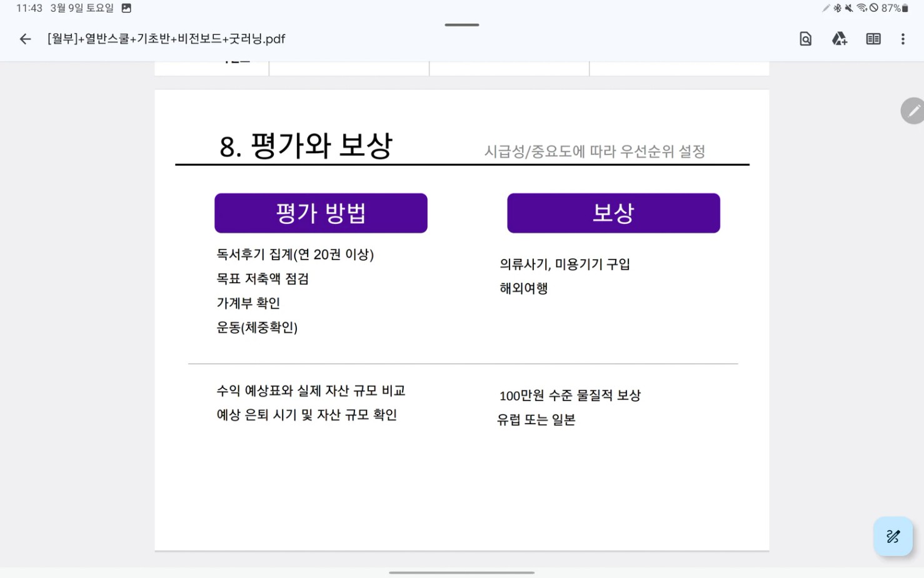Tap the Wi-Fi status icon
This screenshot has height=578, width=924.
(x=861, y=8)
